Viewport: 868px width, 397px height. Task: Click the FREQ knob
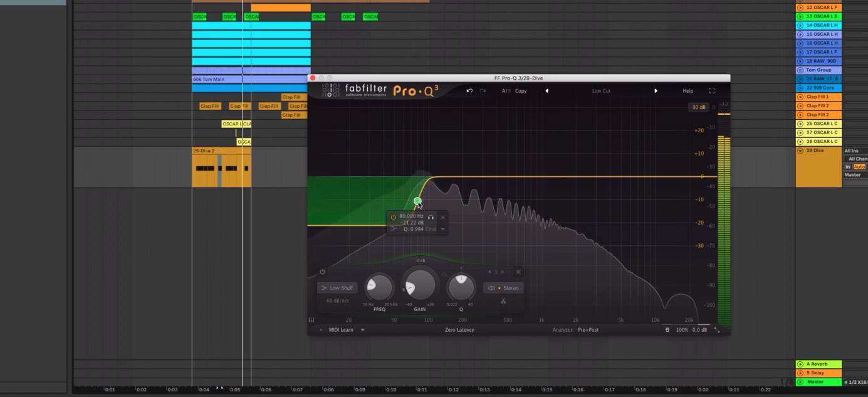pos(379,288)
